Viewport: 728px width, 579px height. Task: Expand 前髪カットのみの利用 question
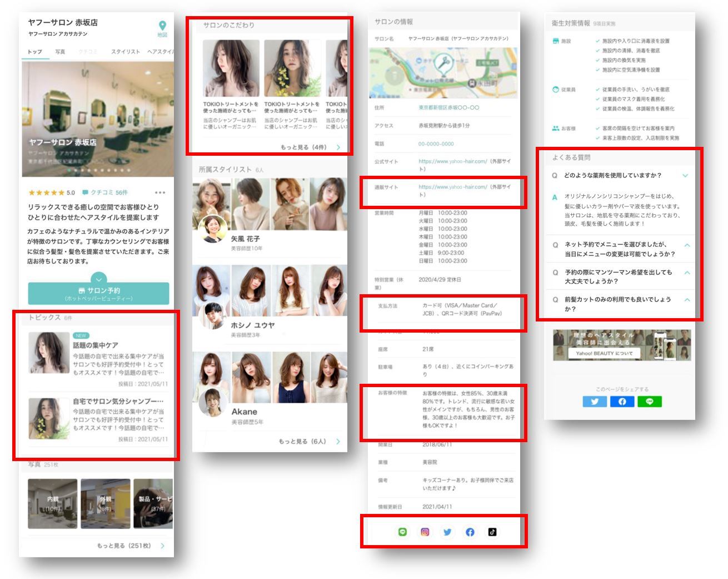point(687,299)
